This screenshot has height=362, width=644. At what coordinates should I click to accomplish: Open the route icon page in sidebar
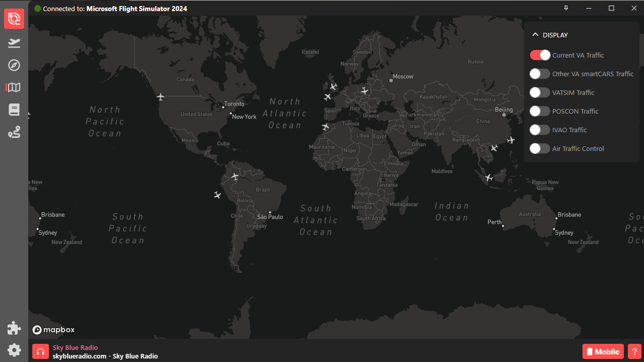[14, 132]
